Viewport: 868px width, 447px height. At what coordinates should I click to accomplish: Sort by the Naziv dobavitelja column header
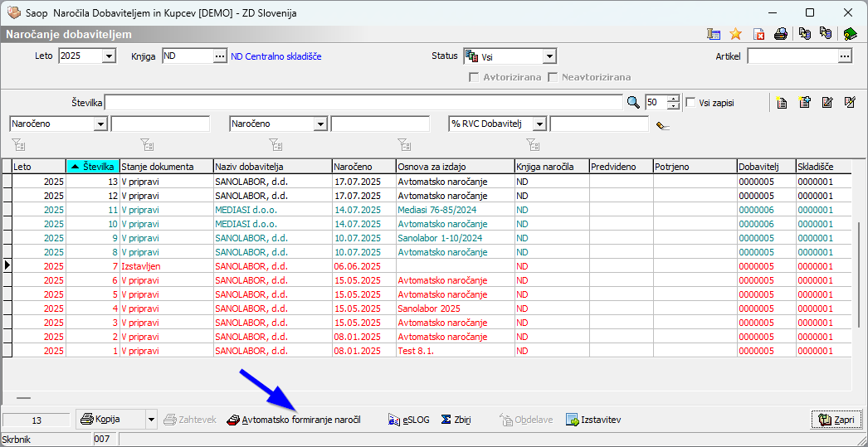pos(273,166)
